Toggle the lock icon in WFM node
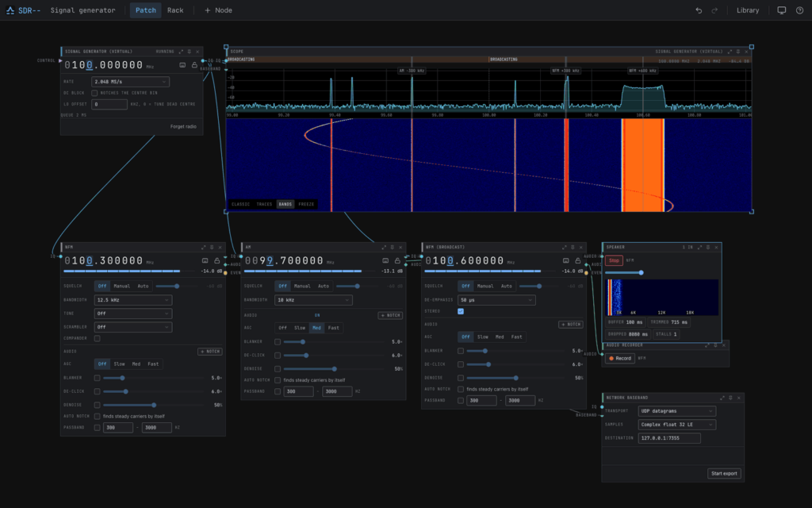Image resolution: width=812 pixels, height=508 pixels. [578, 260]
